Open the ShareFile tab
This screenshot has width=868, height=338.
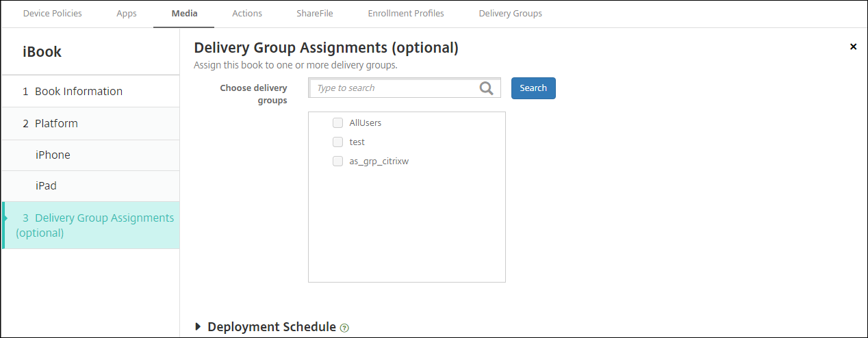click(315, 14)
